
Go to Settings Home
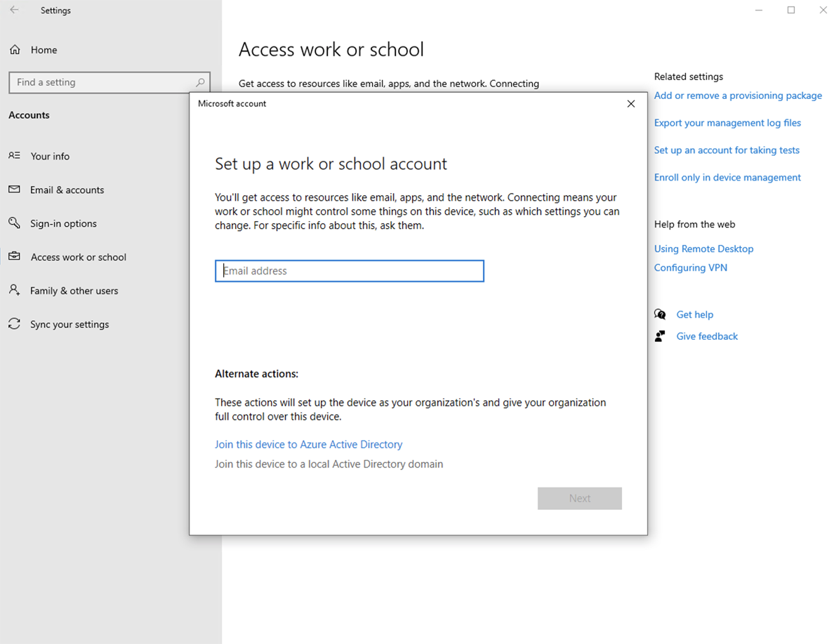click(44, 49)
